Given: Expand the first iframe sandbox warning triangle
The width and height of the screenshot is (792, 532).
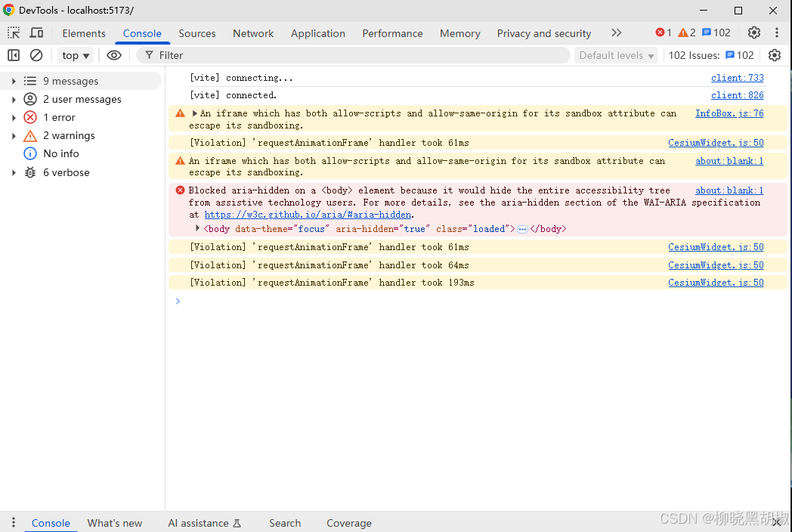Looking at the screenshot, I should pyautogui.click(x=194, y=113).
